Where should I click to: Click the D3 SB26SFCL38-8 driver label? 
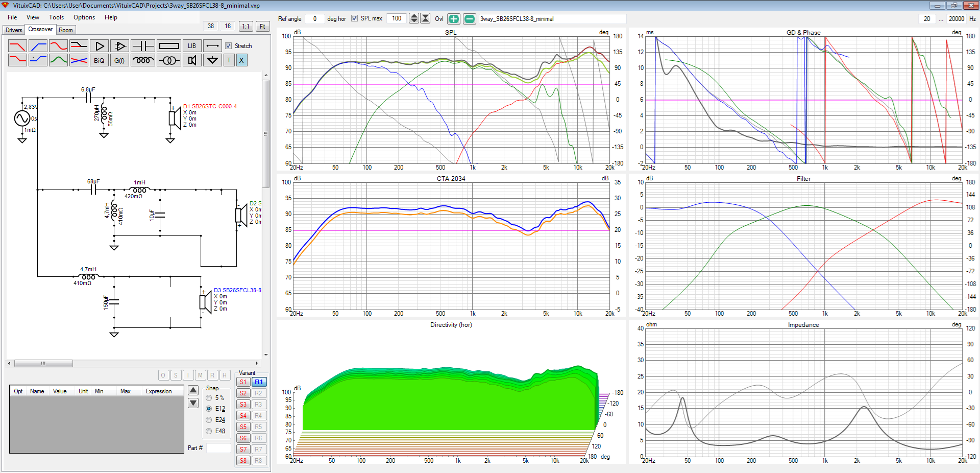point(237,290)
